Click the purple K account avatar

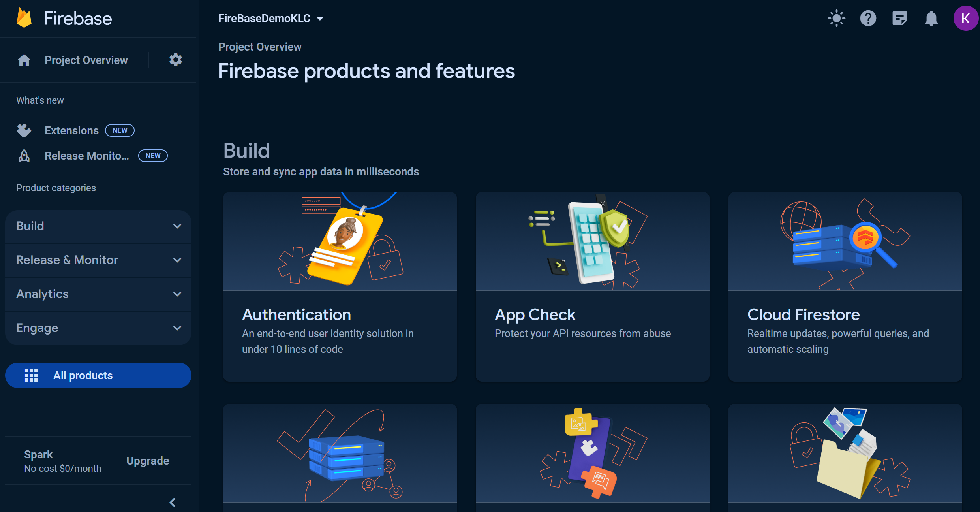point(965,19)
